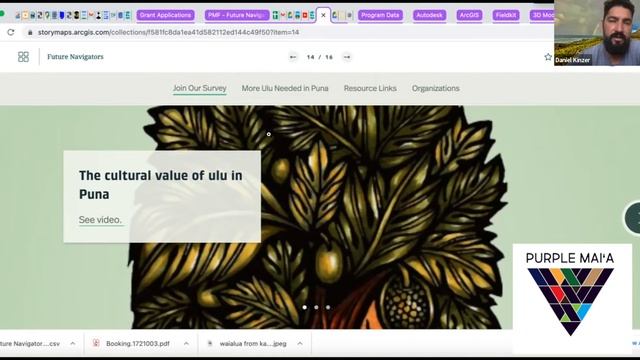Reload the page with the refresh icon

(x=11, y=32)
